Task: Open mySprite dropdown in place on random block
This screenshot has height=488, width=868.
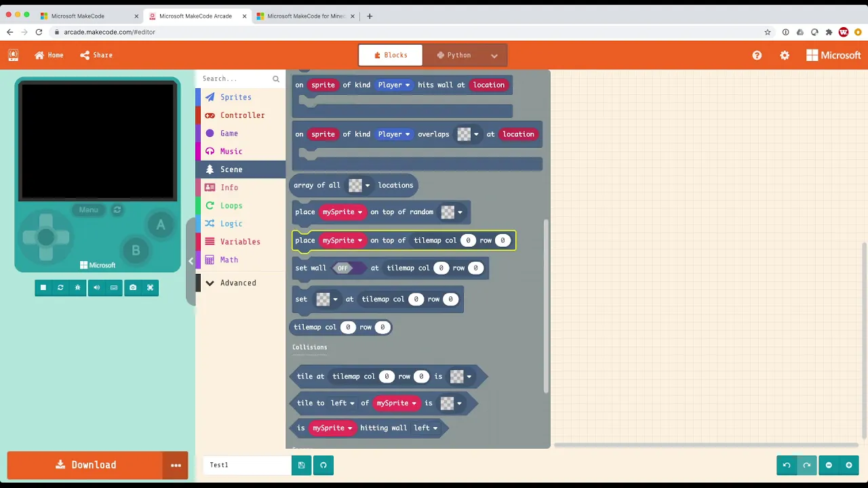Action: tap(342, 212)
